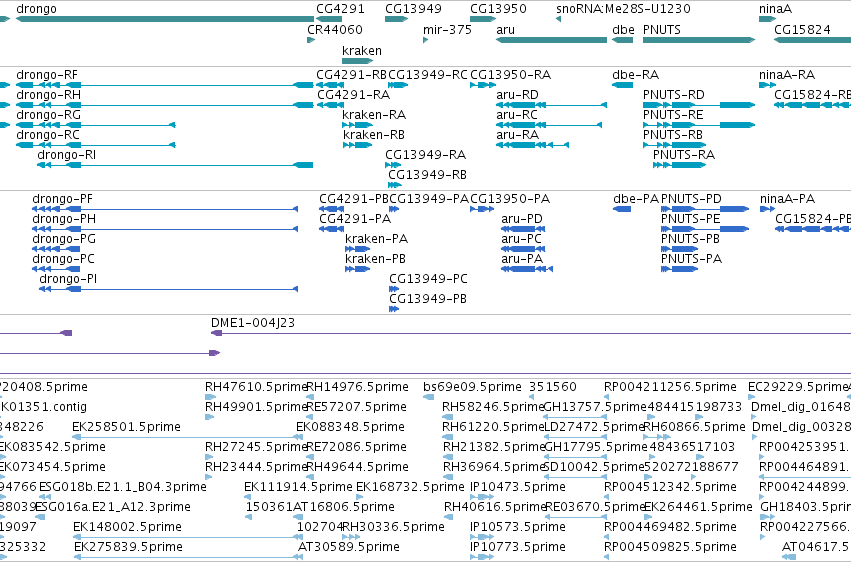Viewport: 851px width, 562px height.
Task: Select the DME1-004J23 clone feature
Action: coord(531,333)
